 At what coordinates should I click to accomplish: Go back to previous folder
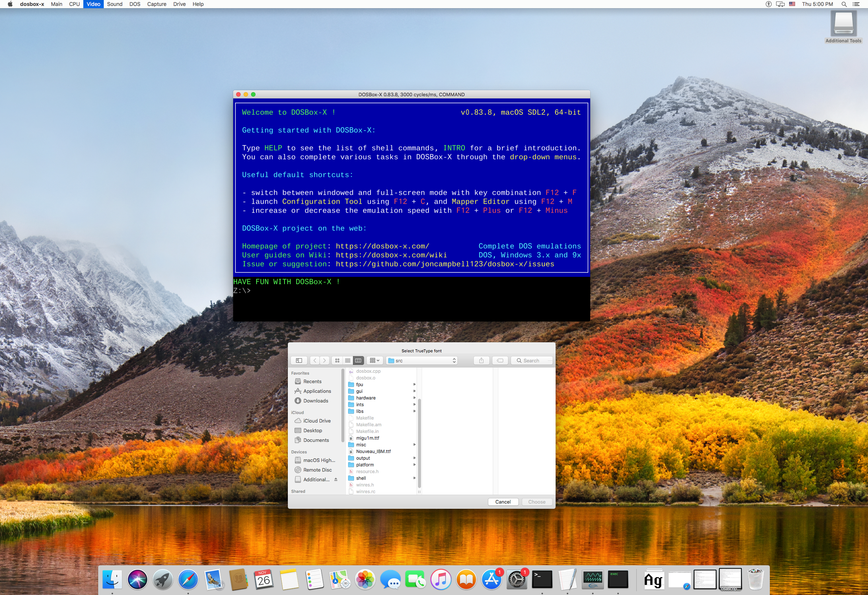click(315, 360)
